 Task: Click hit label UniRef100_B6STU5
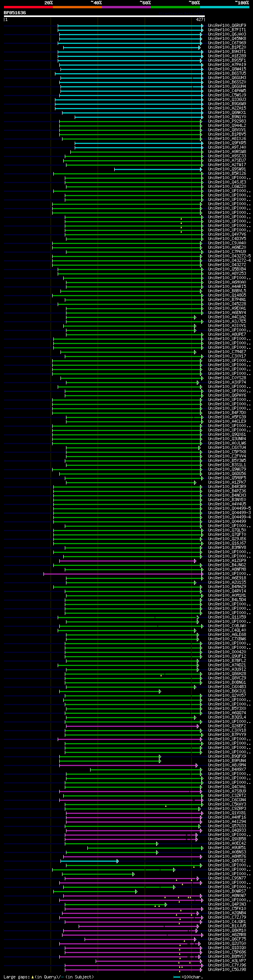[x=227, y=73]
